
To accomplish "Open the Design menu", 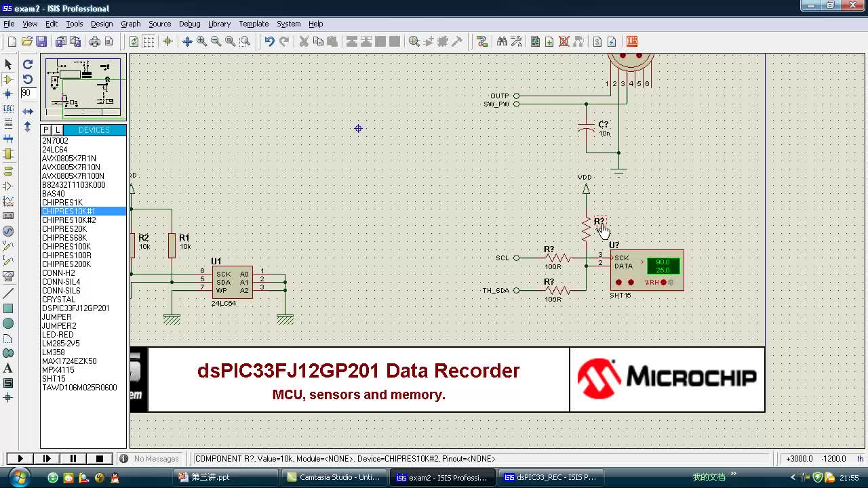I will point(102,24).
